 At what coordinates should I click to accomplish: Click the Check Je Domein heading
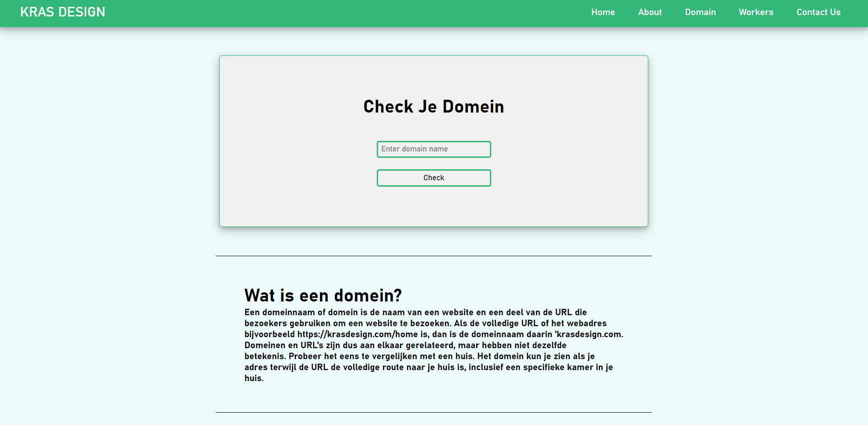click(434, 107)
